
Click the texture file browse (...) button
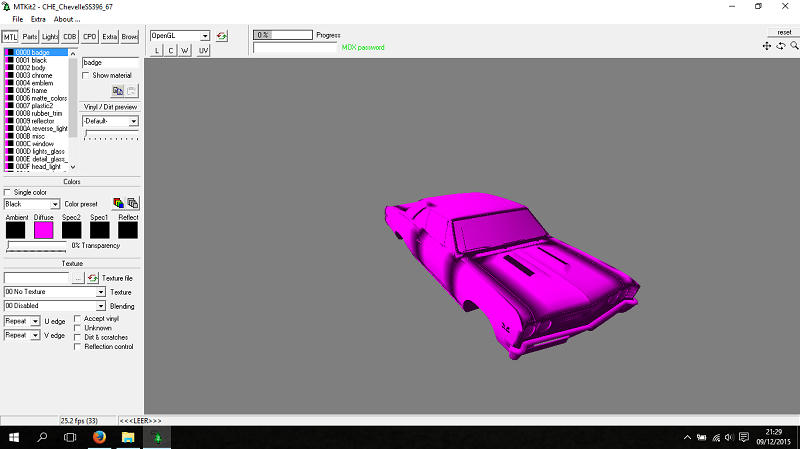pos(78,278)
